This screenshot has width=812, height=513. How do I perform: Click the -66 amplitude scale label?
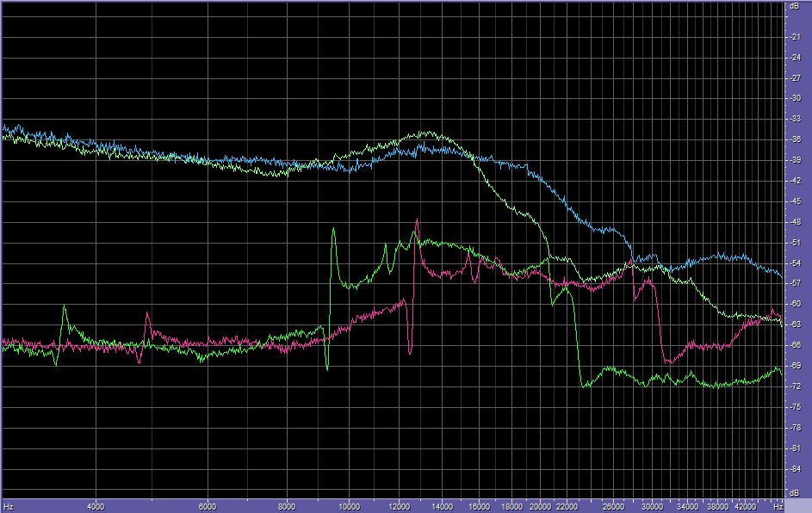point(796,345)
